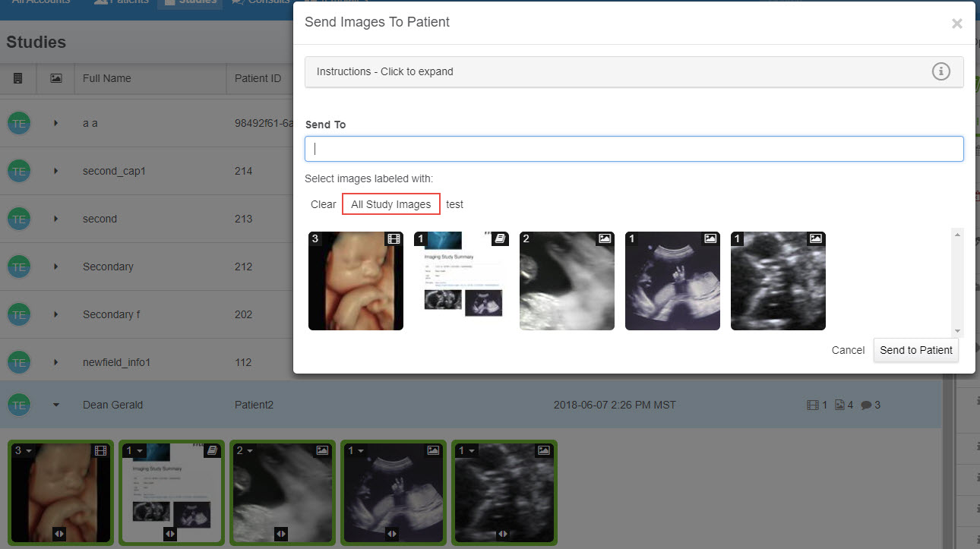Select the 'All Study Images' label filter

tap(391, 204)
